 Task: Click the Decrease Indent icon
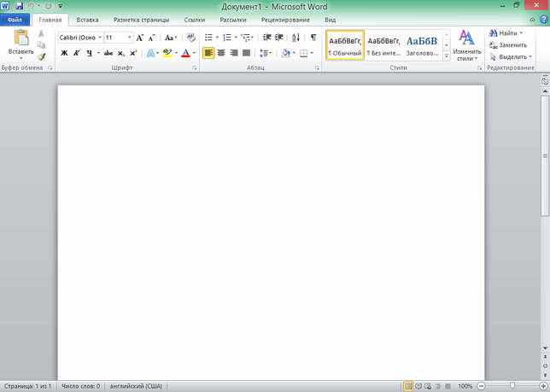pos(267,38)
